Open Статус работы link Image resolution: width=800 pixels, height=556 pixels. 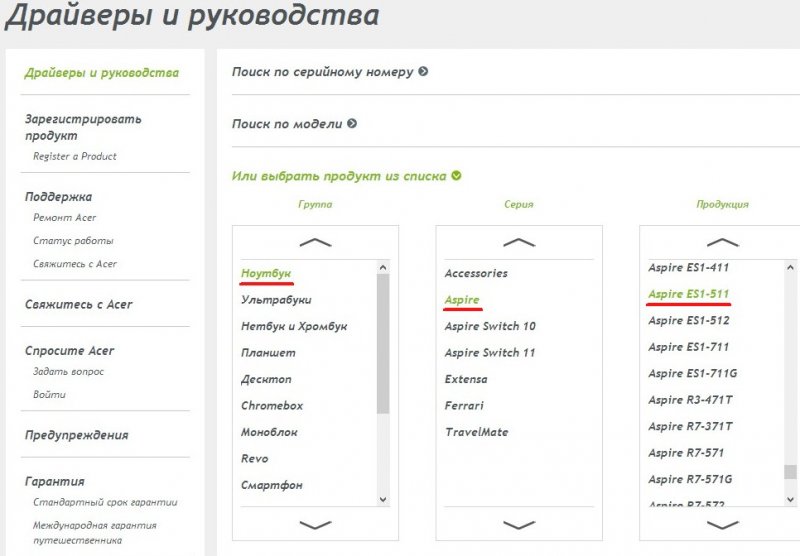pyautogui.click(x=73, y=241)
